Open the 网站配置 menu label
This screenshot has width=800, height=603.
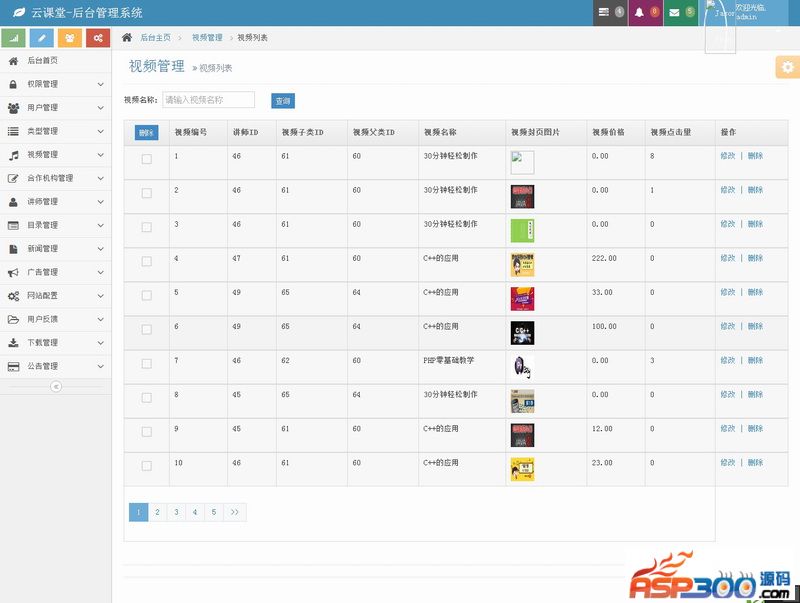pyautogui.click(x=42, y=295)
